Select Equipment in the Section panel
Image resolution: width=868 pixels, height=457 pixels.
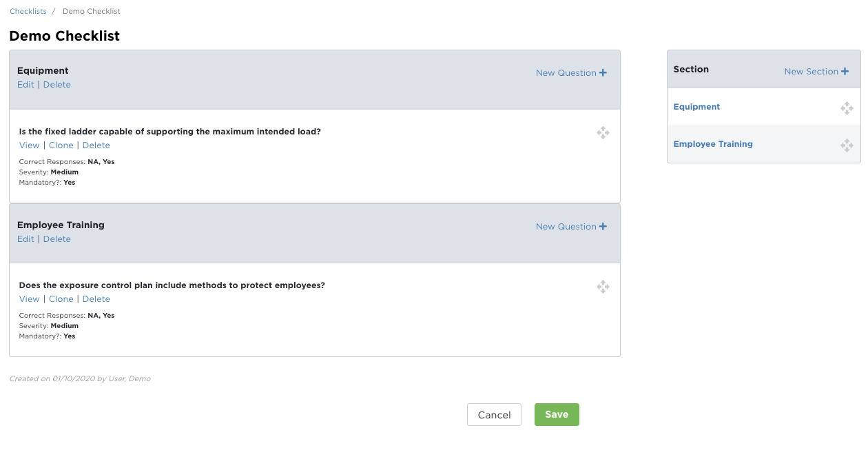(696, 107)
